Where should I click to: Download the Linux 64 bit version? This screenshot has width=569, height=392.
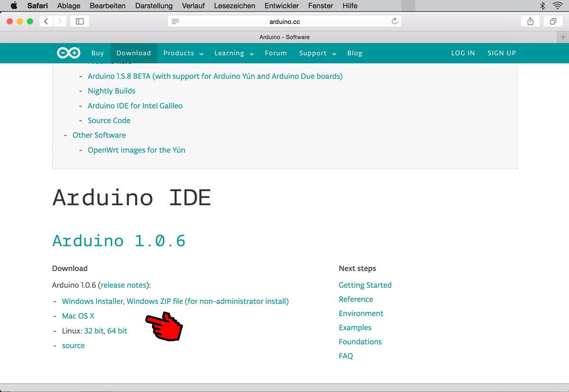[x=117, y=331]
